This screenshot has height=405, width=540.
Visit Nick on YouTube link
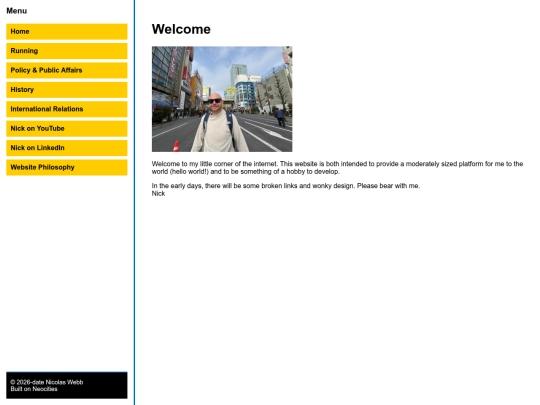click(x=67, y=128)
